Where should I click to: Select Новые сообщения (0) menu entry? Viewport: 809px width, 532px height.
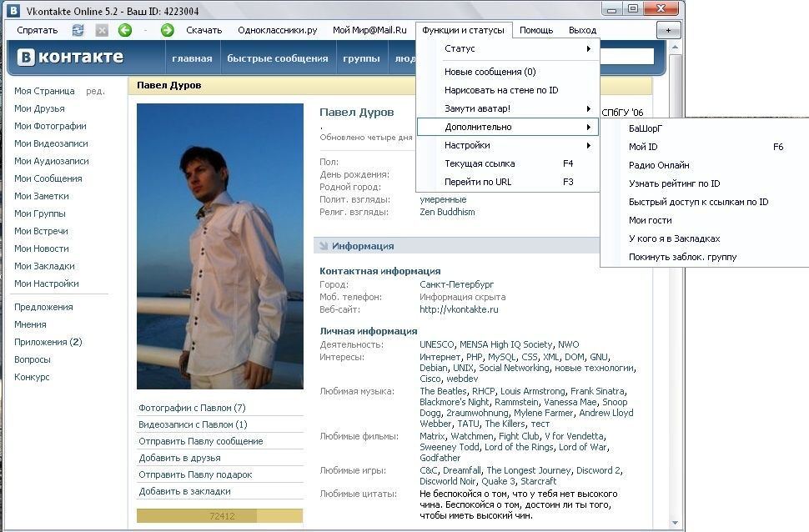pos(508,72)
